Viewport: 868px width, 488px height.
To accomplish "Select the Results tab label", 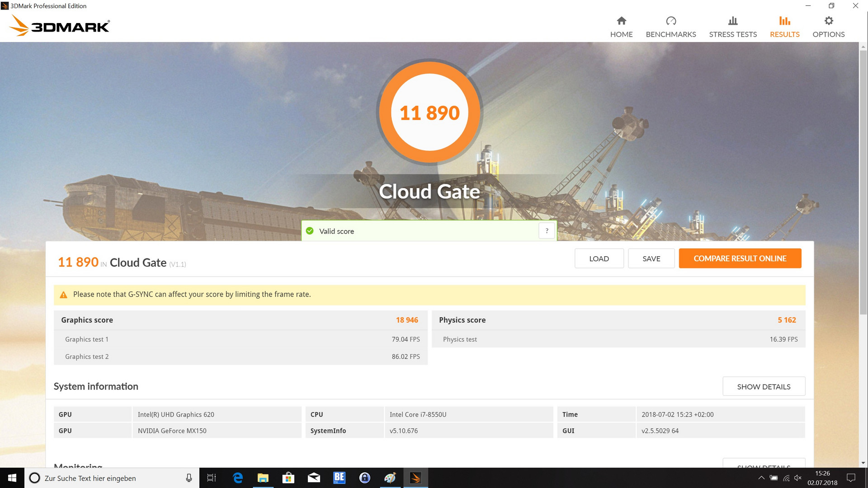I will click(784, 34).
